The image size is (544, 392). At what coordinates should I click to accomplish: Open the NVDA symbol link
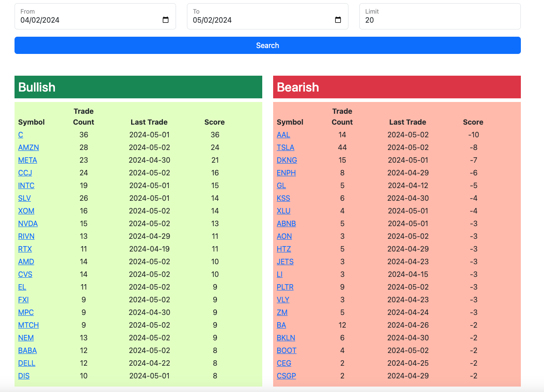(x=28, y=223)
